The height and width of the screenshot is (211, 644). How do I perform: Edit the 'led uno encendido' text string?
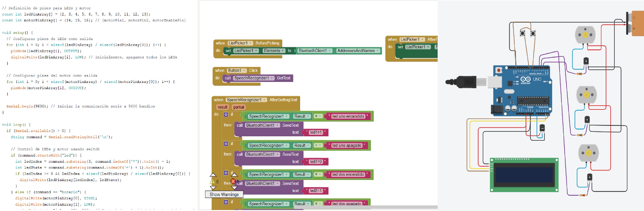(x=348, y=116)
